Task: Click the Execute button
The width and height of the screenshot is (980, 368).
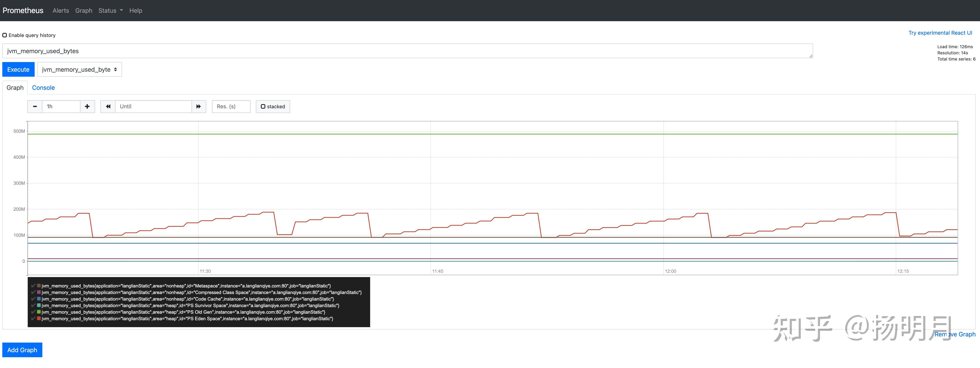Action: (18, 69)
